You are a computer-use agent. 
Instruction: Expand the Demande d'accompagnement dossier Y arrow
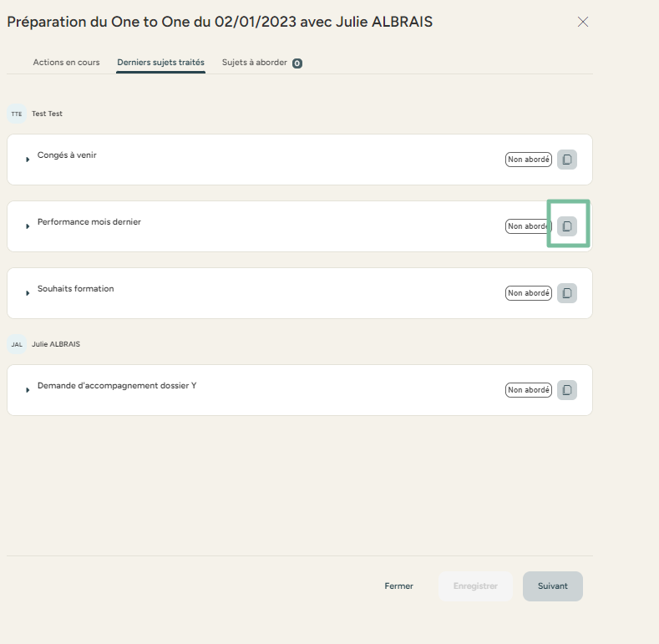28,390
